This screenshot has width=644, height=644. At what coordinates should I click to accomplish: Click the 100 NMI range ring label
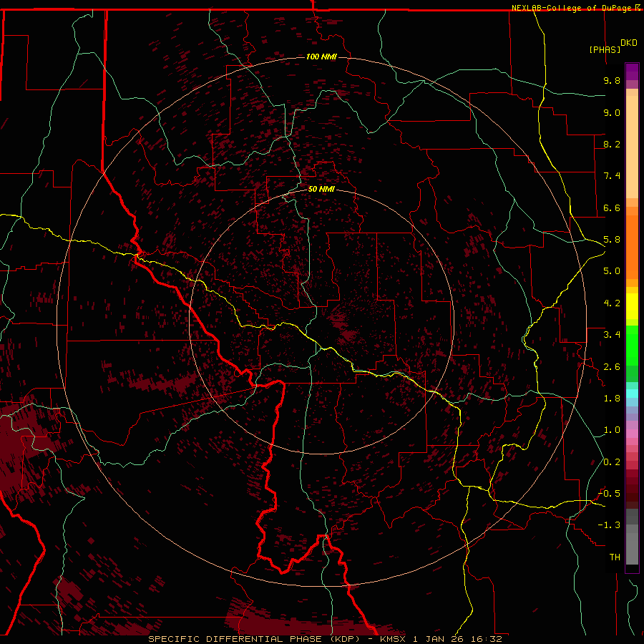[x=321, y=57]
